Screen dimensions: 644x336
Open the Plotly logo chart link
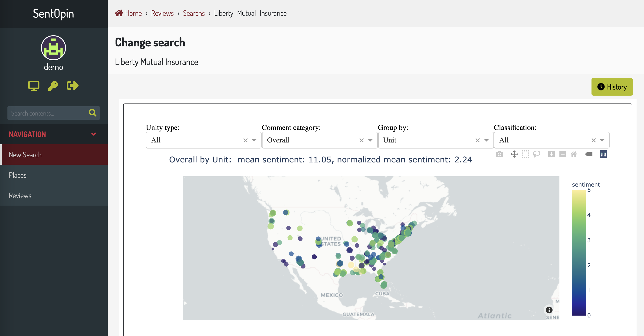pyautogui.click(x=603, y=154)
